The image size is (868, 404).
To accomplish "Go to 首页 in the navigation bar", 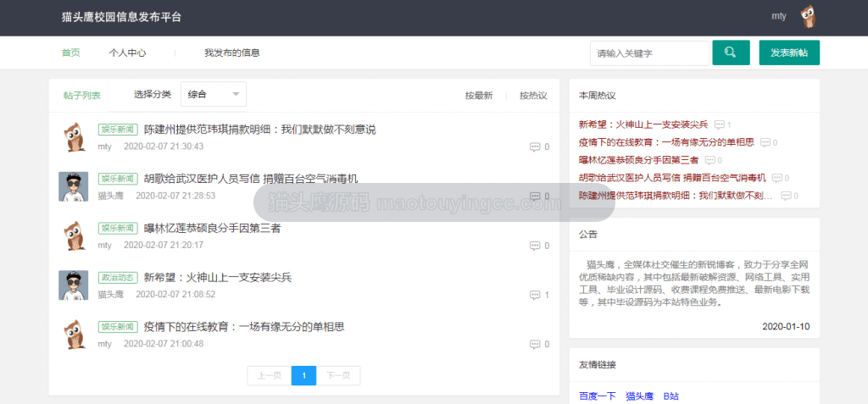I will click(71, 53).
